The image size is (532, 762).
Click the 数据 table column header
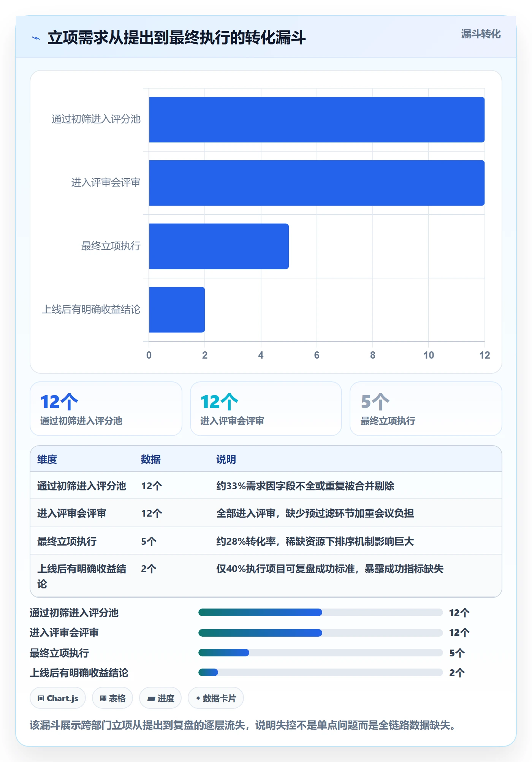(151, 459)
